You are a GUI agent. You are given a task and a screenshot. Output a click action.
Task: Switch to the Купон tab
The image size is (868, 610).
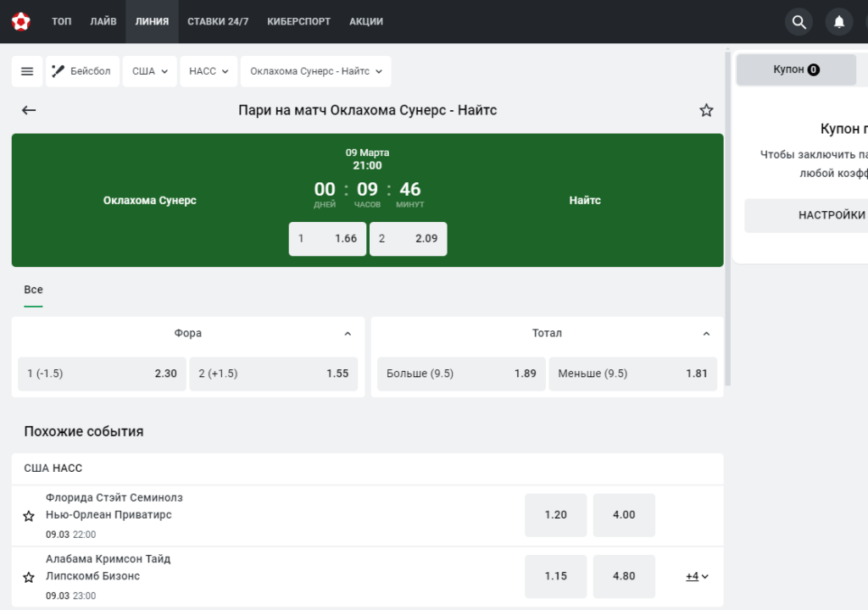point(796,69)
